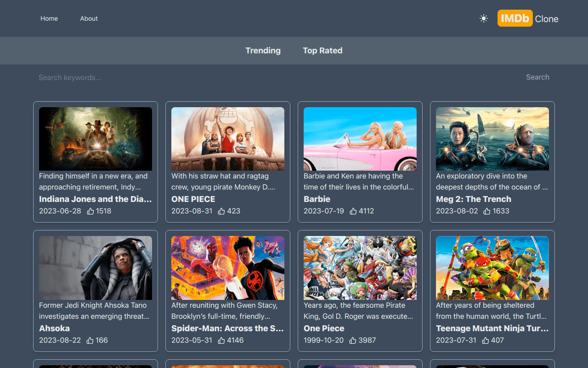
Task: Click the release date 2023-07-19
Action: (324, 211)
